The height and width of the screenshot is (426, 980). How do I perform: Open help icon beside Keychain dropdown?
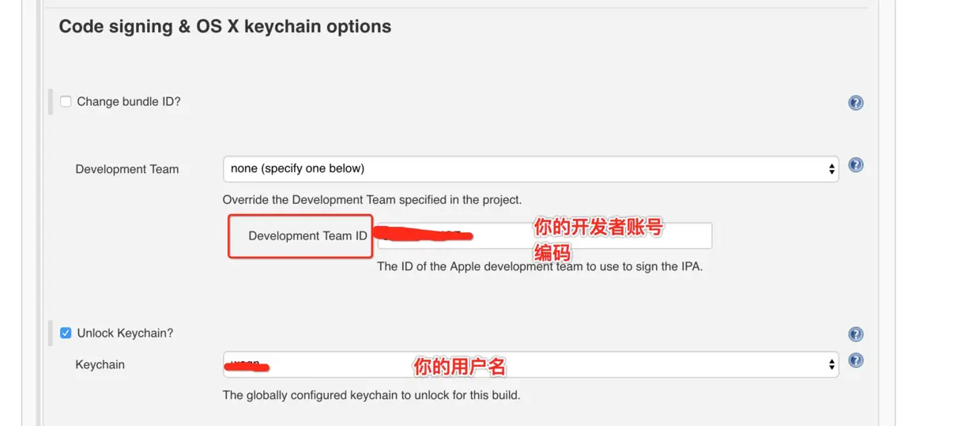pos(855,360)
